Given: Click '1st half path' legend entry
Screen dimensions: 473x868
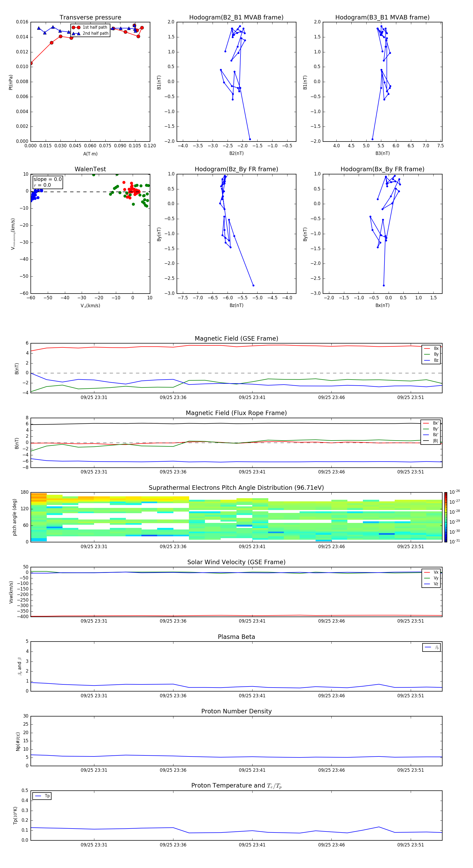Looking at the screenshot, I should coord(90,27).
